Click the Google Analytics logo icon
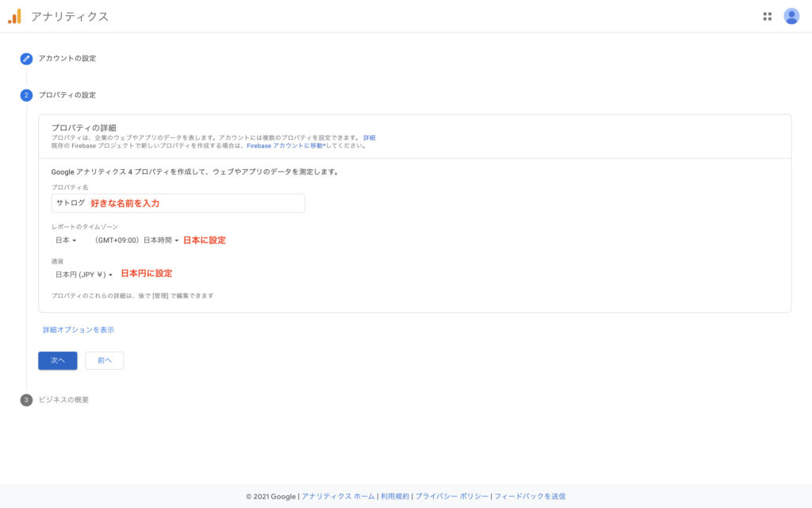 14,17
